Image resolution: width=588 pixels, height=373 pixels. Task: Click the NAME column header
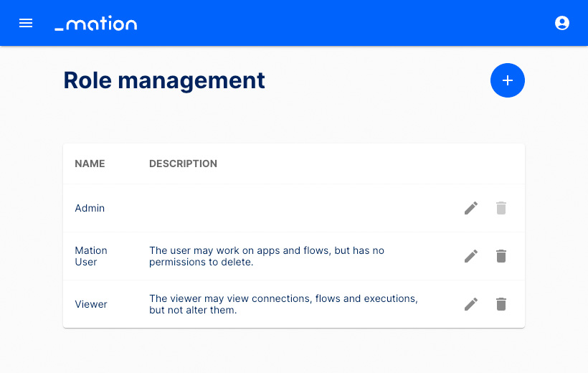coord(90,164)
